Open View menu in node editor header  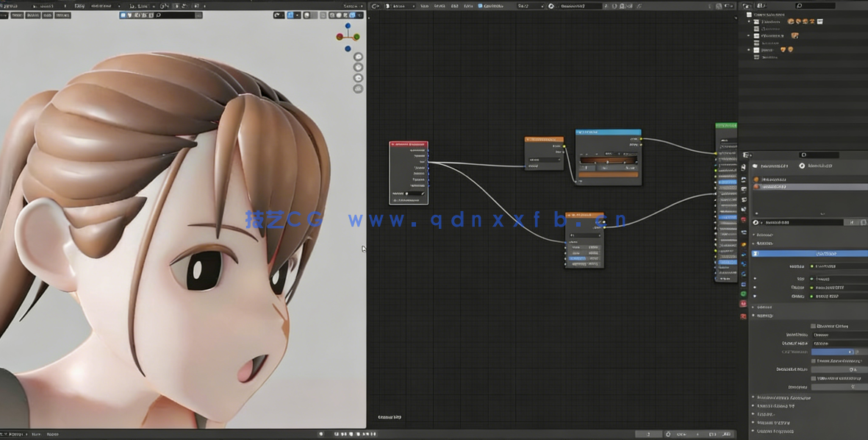[424, 6]
